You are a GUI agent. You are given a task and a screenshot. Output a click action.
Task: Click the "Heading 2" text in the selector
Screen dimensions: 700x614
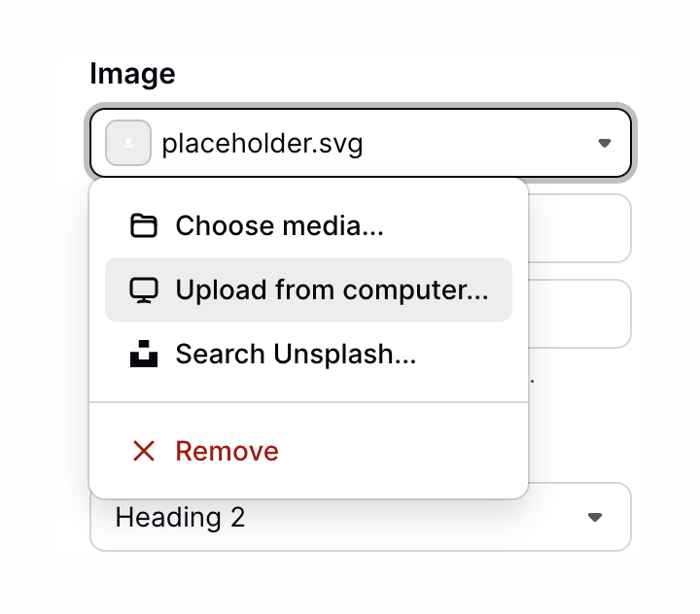[180, 517]
